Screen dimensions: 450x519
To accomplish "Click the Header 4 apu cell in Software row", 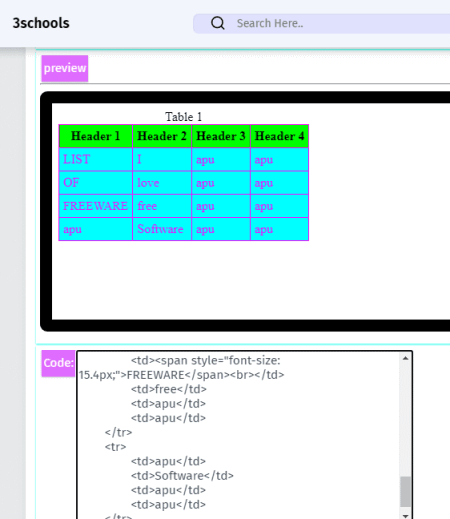I will (x=279, y=229).
